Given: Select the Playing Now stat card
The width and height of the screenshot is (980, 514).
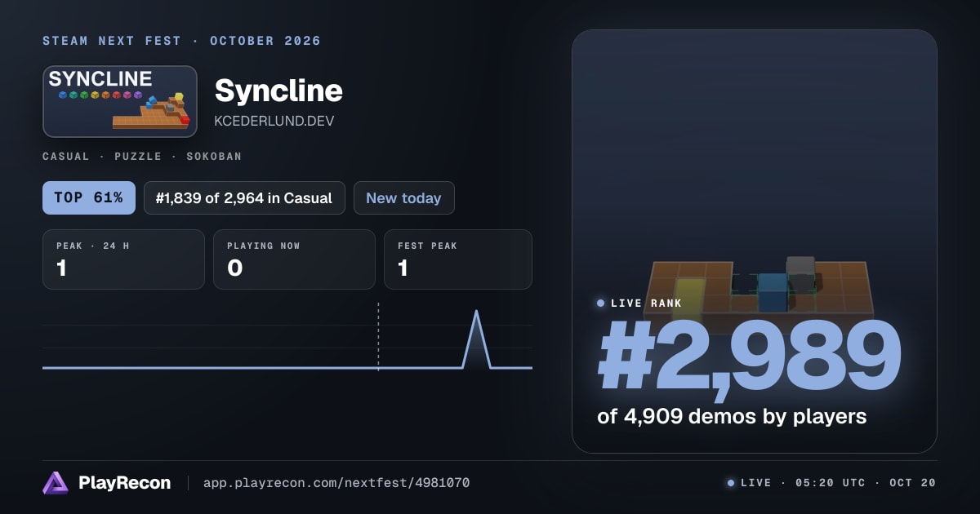Looking at the screenshot, I should (x=294, y=259).
